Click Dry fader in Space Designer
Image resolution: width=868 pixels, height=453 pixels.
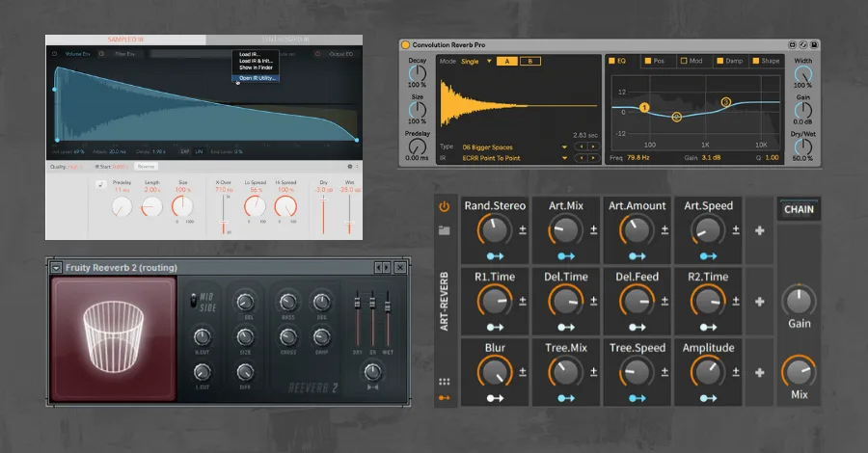click(x=323, y=199)
